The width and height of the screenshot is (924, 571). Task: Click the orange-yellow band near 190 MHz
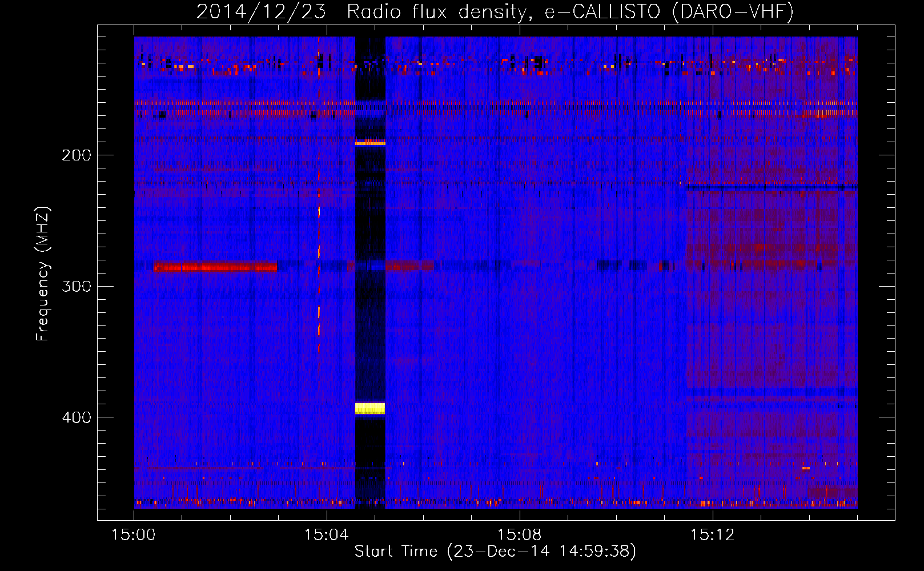click(x=370, y=143)
